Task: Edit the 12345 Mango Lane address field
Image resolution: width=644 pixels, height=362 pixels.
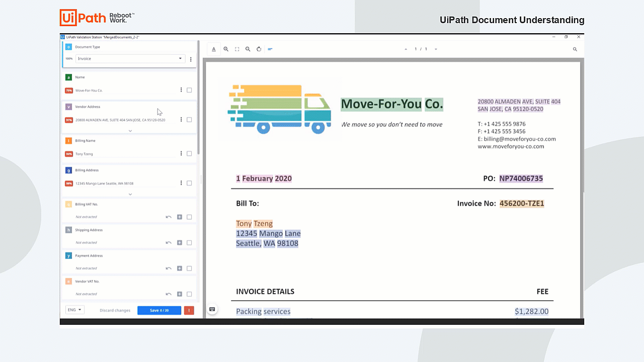Action: pyautogui.click(x=125, y=184)
